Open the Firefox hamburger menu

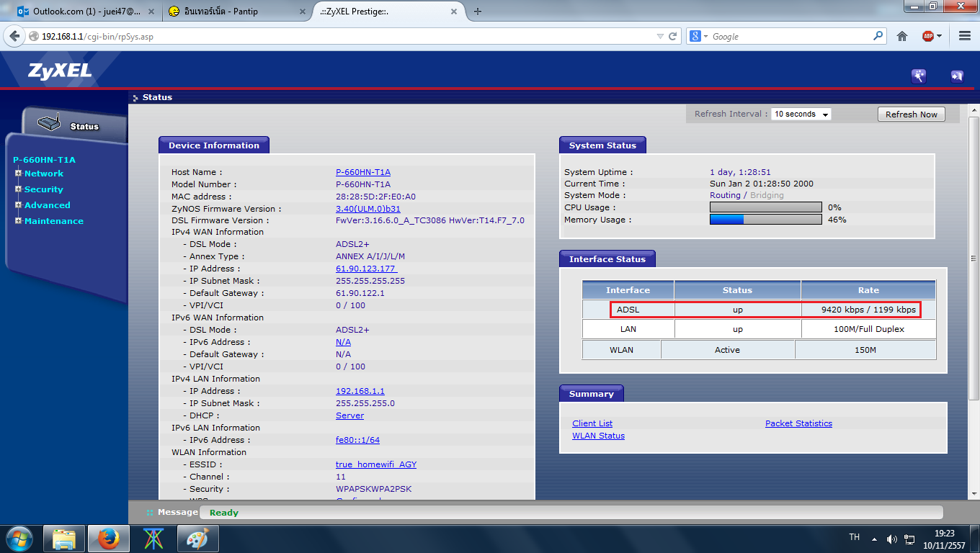coord(965,35)
